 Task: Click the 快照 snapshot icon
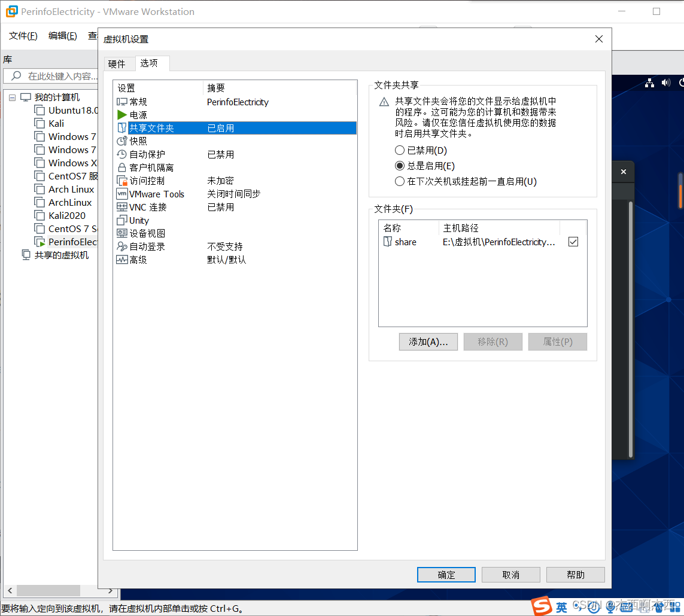click(x=121, y=141)
